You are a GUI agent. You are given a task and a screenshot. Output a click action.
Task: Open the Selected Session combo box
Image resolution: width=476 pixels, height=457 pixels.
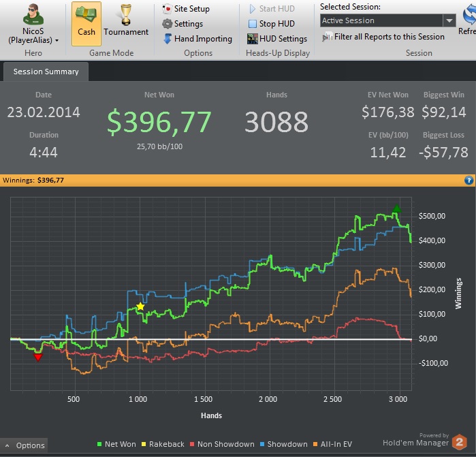tap(387, 20)
